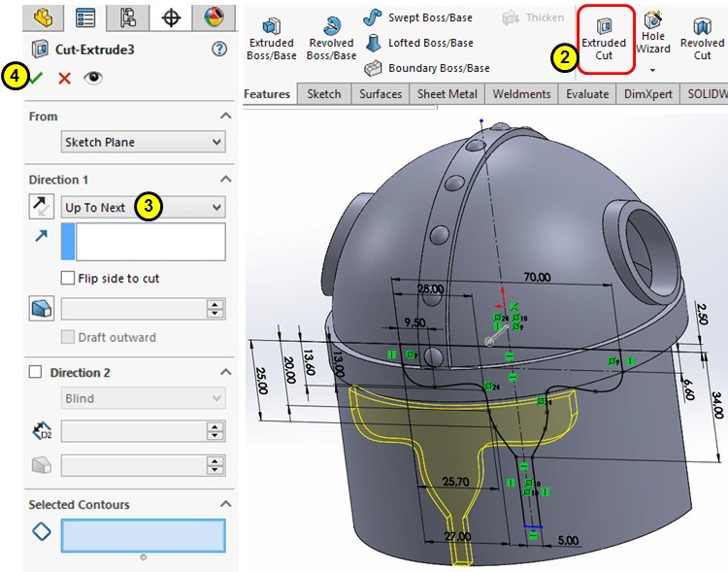Choose Extruded Boss/Base in the ribbon
Image resolution: width=728 pixels, height=572 pixels.
(272, 39)
